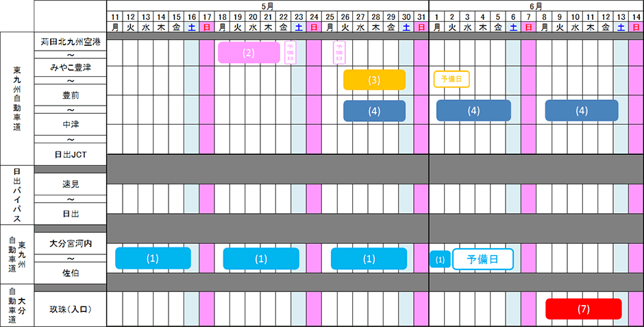The height and width of the screenshot is (327, 644).
Task: Select the (1) bar spanning May 18–22
Action: point(261,259)
